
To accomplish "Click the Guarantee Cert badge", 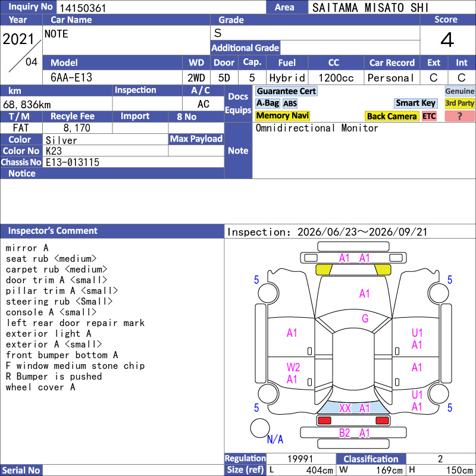I will click(286, 91).
